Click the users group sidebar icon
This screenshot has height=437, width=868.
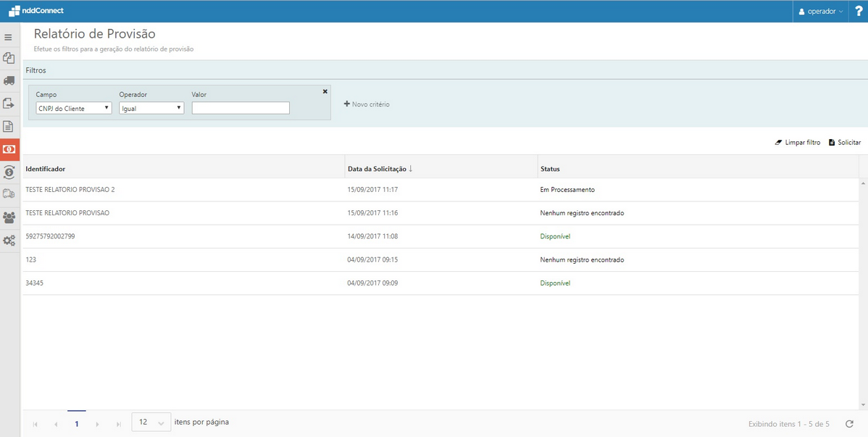click(x=9, y=217)
